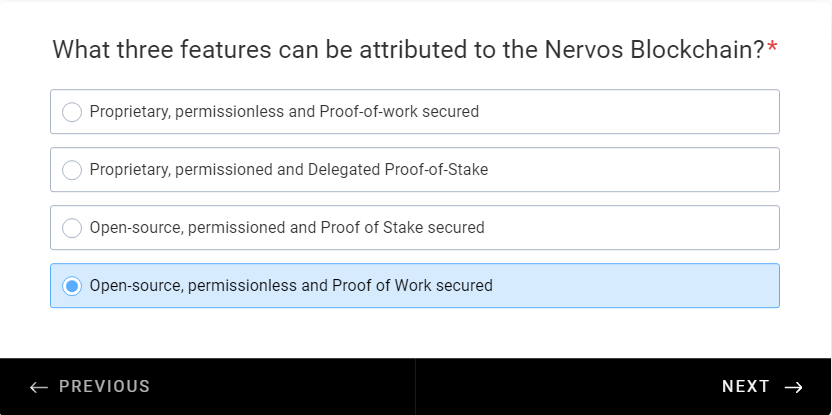The width and height of the screenshot is (832, 415).
Task: Click the text 'Proprietary, permissionless and Proof-of-work secured'
Action: pyautogui.click(x=284, y=112)
